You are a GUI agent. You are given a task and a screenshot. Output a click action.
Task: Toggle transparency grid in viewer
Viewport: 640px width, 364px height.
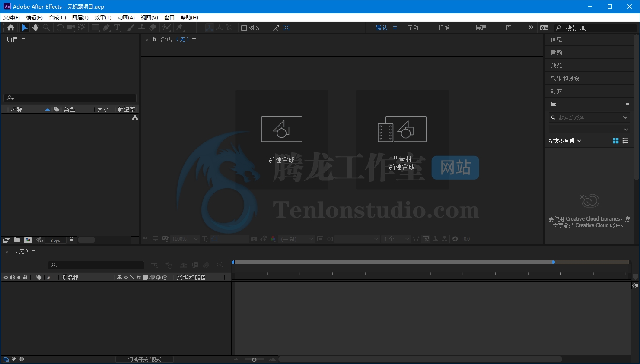330,239
